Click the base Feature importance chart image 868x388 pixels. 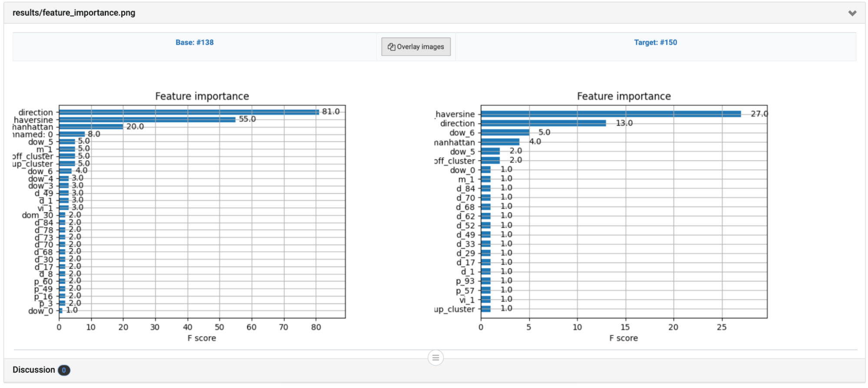(180, 217)
